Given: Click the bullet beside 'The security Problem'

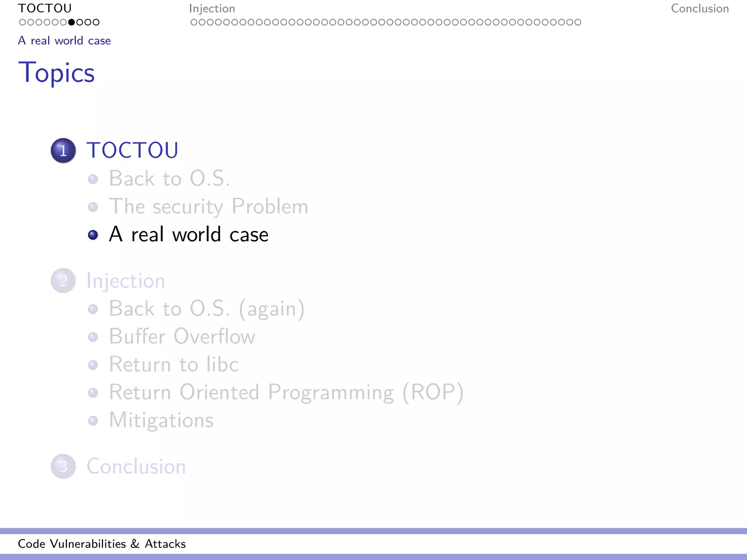Looking at the screenshot, I should click(93, 207).
